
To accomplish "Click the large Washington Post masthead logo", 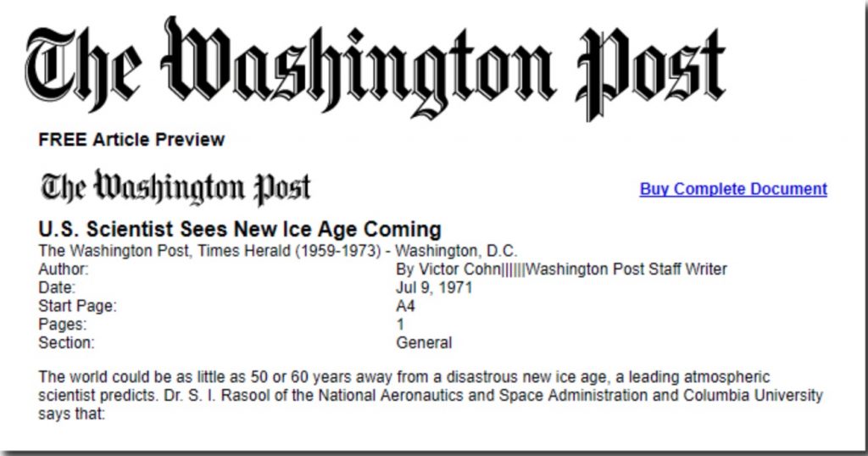I will (x=375, y=68).
